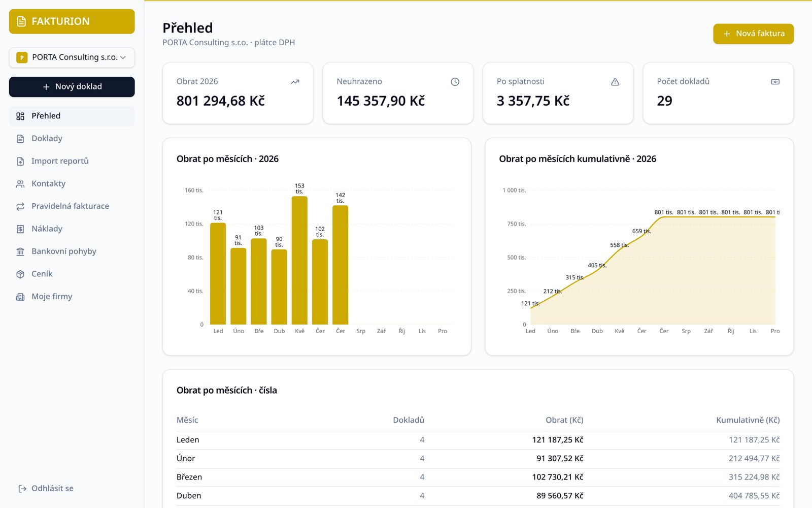Viewport: 812px width, 508px height.
Task: Click the 405 tis. point on cumulative chart
Action: pyautogui.click(x=597, y=270)
